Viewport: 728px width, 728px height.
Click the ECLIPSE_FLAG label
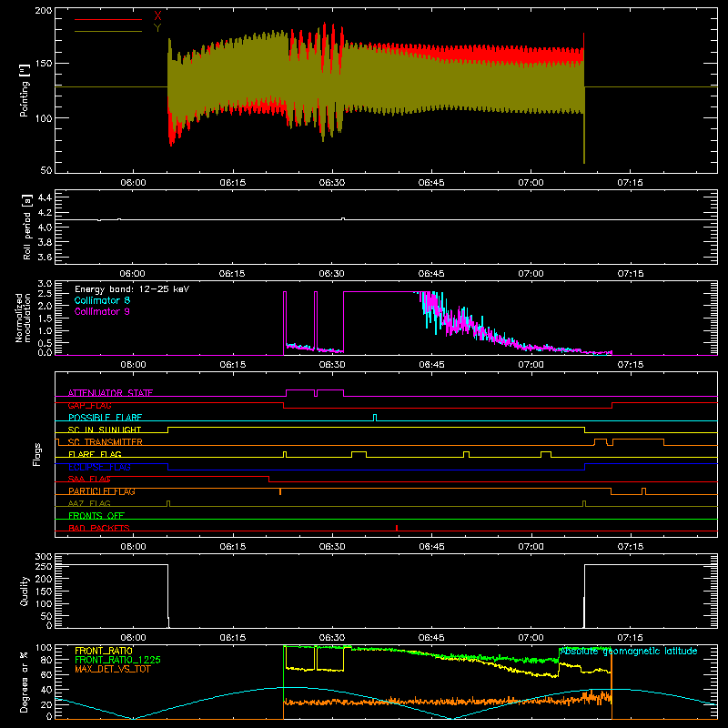tap(99, 467)
